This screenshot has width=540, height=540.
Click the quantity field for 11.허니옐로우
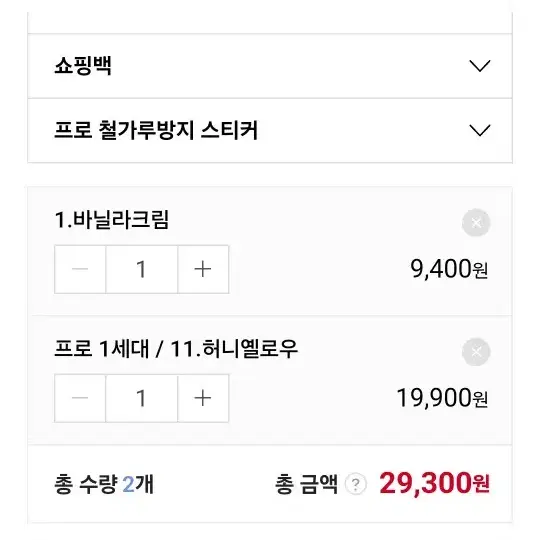[x=142, y=398]
